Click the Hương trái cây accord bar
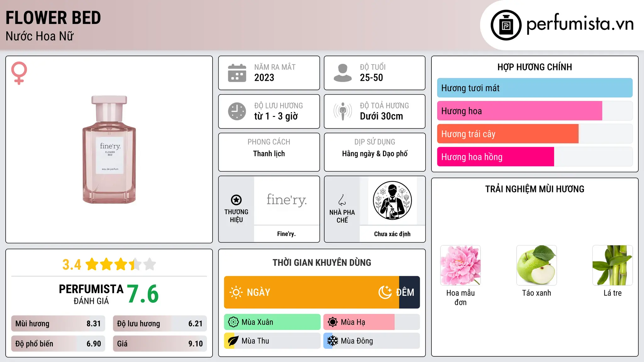Image resolution: width=644 pixels, height=362 pixels. pyautogui.click(x=535, y=134)
